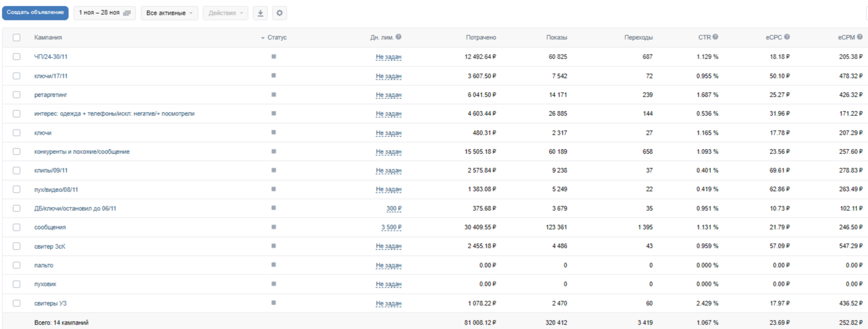This screenshot has width=868, height=329.
Task: Click the download statistics icon
Action: (x=260, y=13)
